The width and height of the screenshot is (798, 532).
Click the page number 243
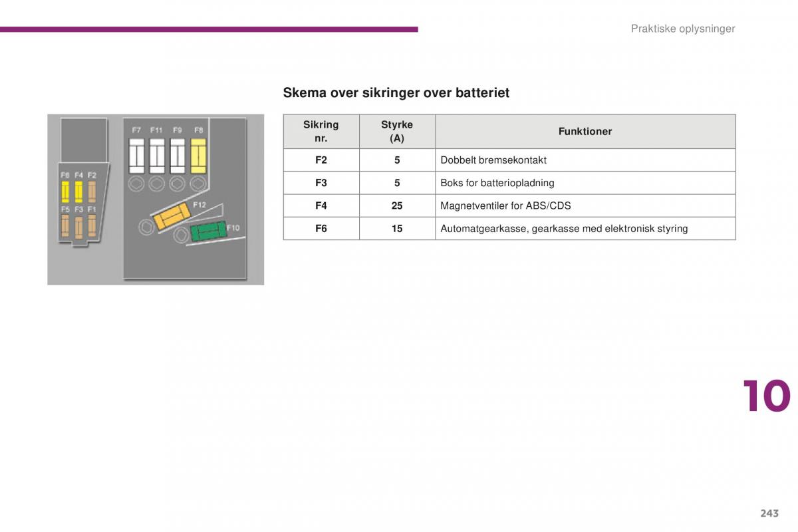pyautogui.click(x=768, y=513)
